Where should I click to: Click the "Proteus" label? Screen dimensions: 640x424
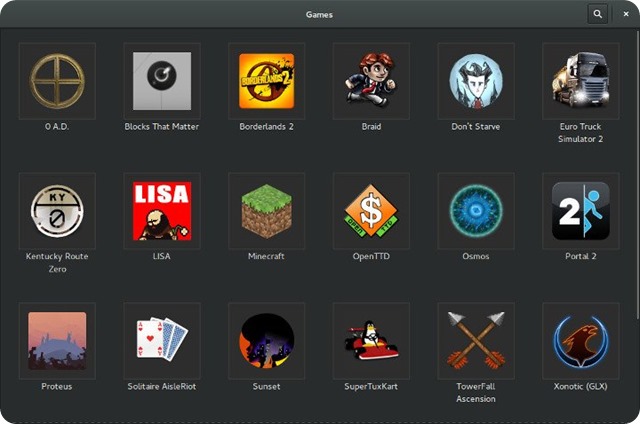point(57,386)
